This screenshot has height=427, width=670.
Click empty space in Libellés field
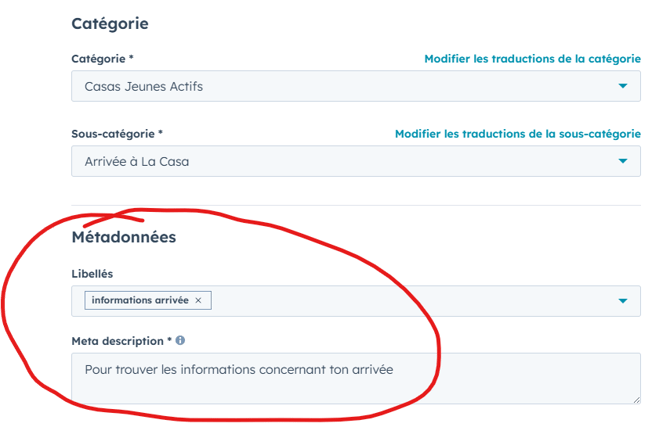click(400, 300)
